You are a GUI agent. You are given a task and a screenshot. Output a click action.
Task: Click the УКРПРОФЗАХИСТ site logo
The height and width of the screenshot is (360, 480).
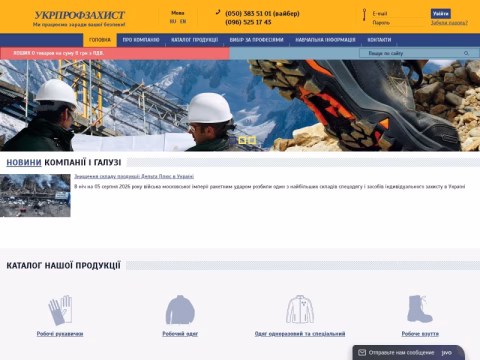pos(79,15)
